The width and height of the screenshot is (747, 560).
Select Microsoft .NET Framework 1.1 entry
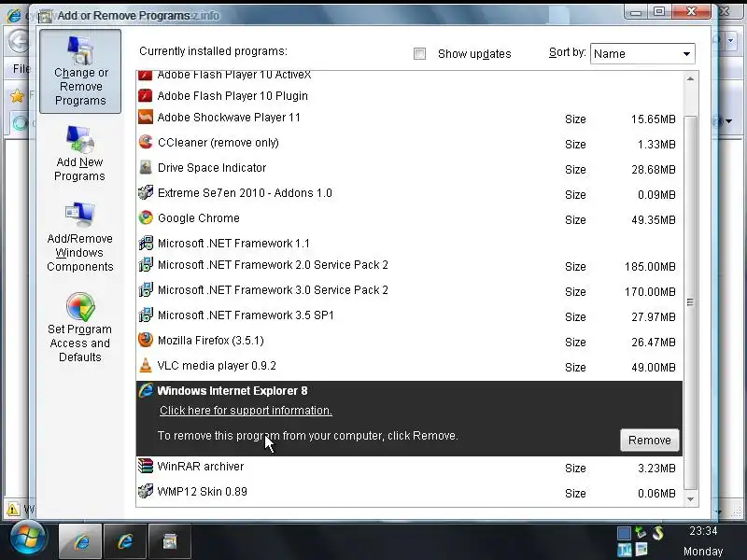tap(409, 244)
